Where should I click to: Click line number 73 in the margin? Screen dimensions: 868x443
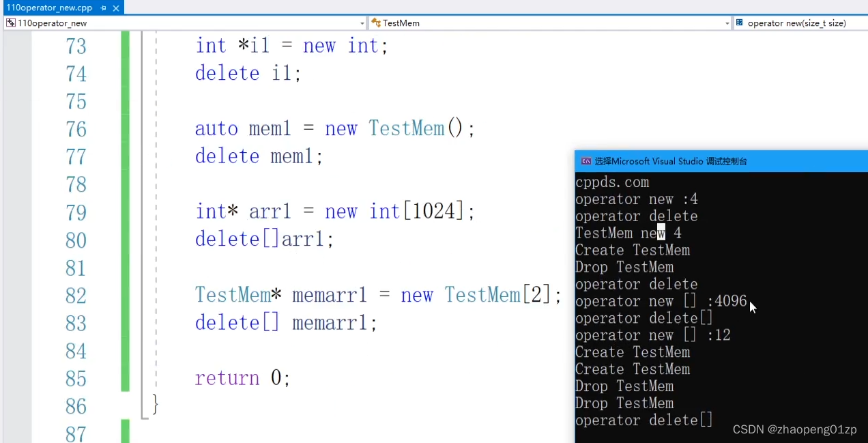pos(76,46)
